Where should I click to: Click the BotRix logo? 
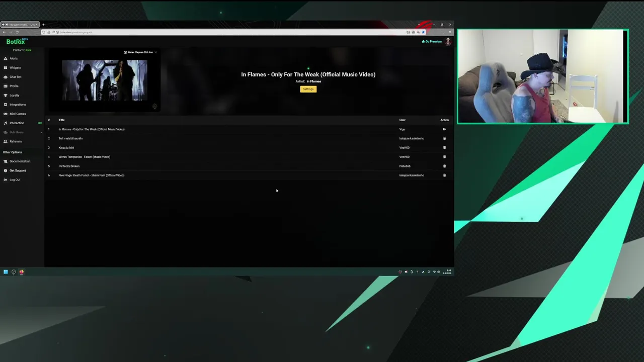point(16,42)
